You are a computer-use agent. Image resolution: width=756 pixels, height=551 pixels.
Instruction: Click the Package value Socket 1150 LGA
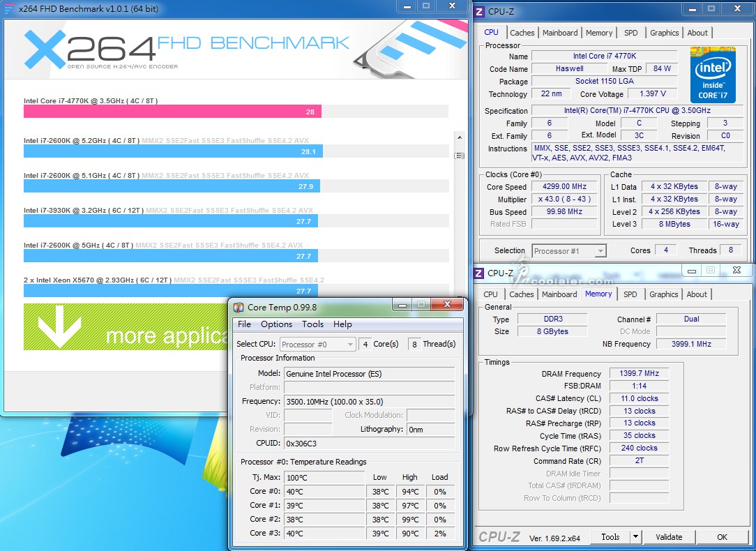pyautogui.click(x=605, y=81)
